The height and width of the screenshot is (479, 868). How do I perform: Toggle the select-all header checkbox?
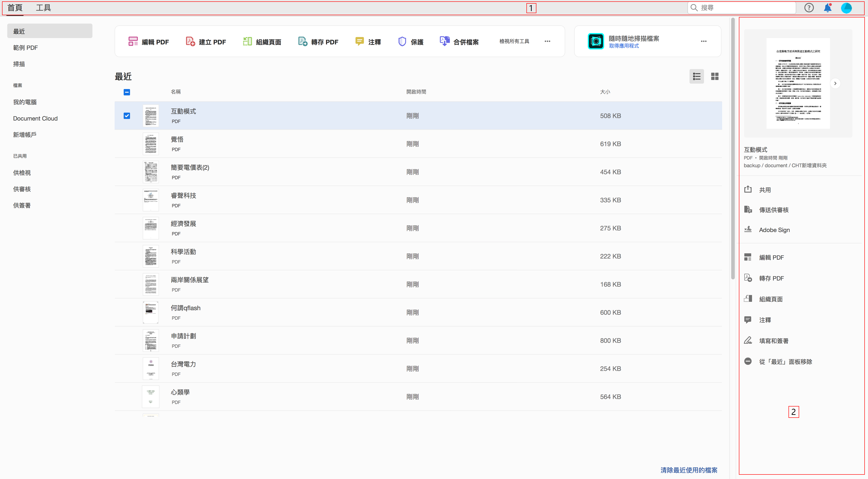pos(127,92)
